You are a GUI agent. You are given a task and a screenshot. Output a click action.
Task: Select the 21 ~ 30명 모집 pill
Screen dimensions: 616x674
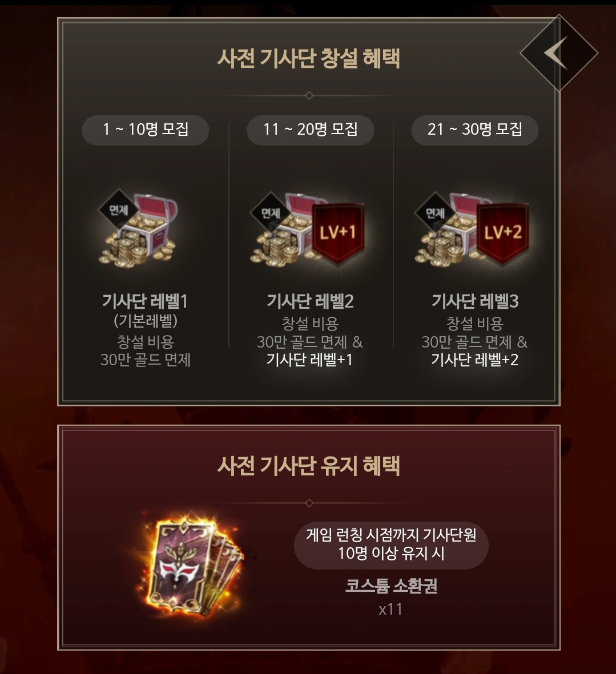(x=475, y=130)
